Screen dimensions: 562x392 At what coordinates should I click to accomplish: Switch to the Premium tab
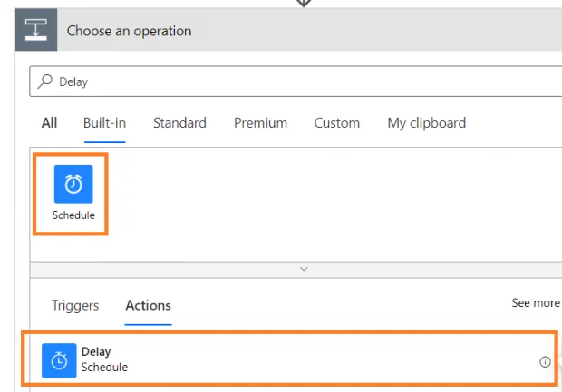260,123
